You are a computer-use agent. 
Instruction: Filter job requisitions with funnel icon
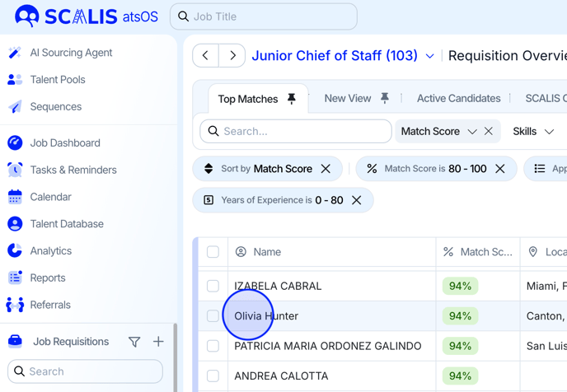pos(134,342)
